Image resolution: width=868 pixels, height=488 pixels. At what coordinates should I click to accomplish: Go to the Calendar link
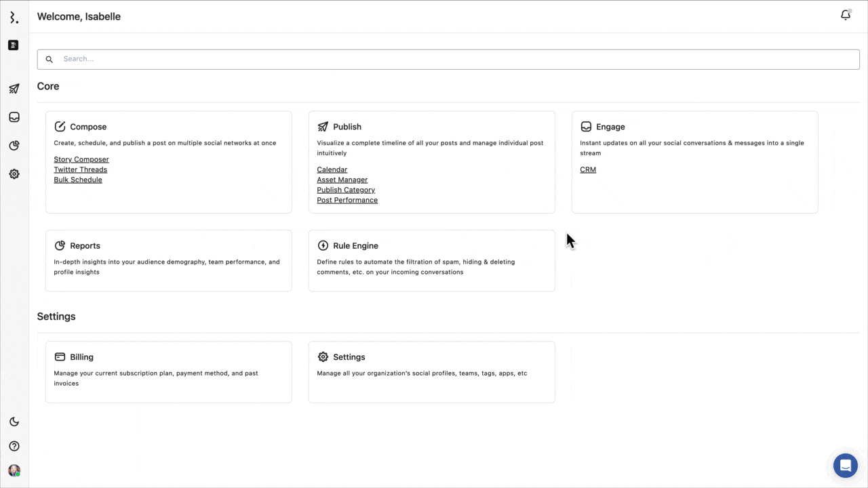(x=332, y=169)
